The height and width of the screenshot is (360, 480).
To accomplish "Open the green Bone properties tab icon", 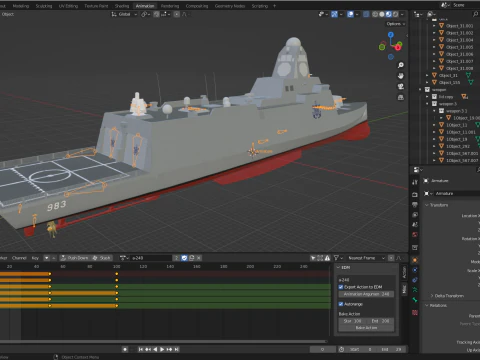I will (415, 300).
